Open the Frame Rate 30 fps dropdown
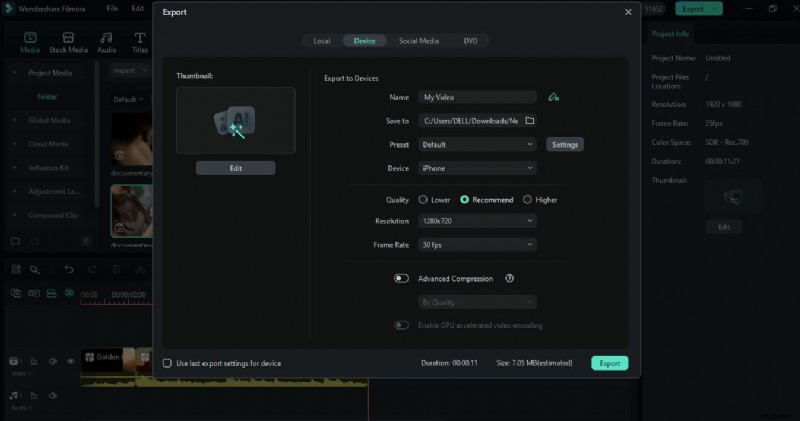The height and width of the screenshot is (421, 800). click(x=477, y=245)
